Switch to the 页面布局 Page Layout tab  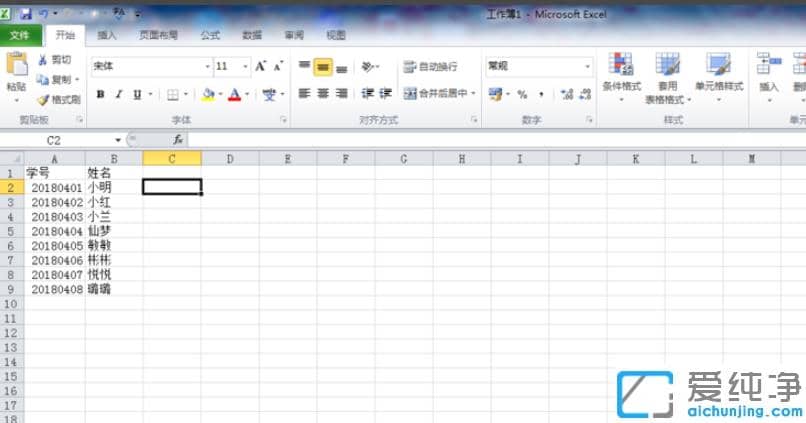click(x=158, y=35)
